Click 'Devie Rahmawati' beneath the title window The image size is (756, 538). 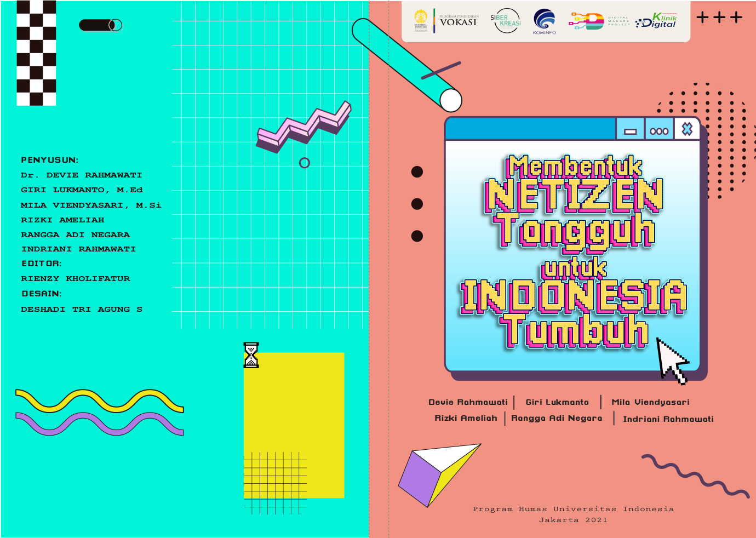(x=468, y=402)
